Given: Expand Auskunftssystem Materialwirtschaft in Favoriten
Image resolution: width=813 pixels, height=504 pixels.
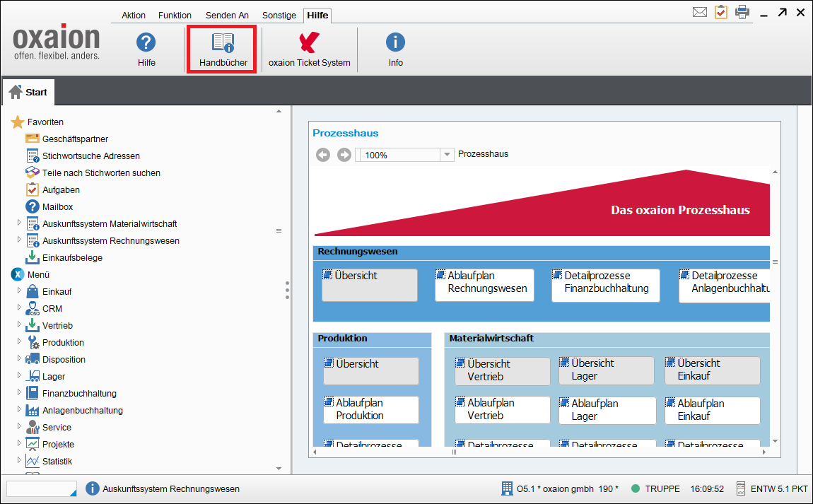Looking at the screenshot, I should (x=20, y=223).
